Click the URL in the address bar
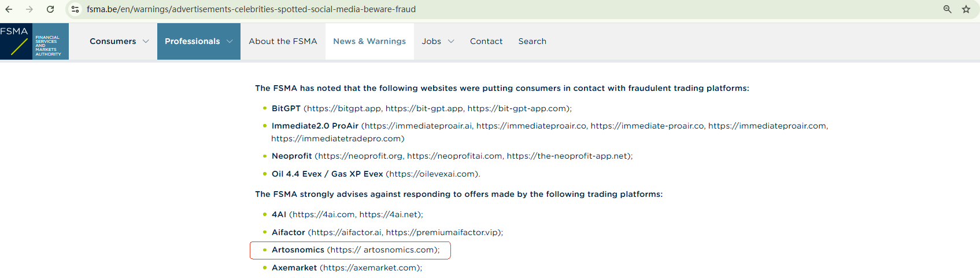The height and width of the screenshot is (278, 980). pyautogui.click(x=251, y=9)
